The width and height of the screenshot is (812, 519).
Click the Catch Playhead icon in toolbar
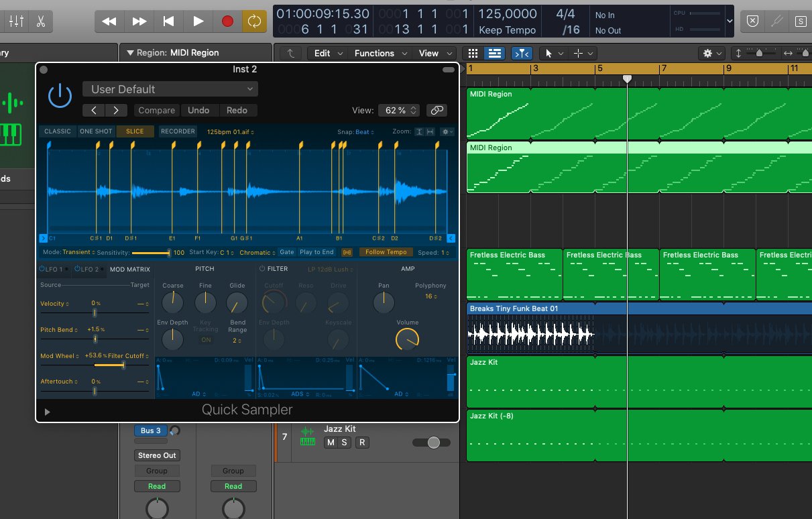tap(521, 53)
